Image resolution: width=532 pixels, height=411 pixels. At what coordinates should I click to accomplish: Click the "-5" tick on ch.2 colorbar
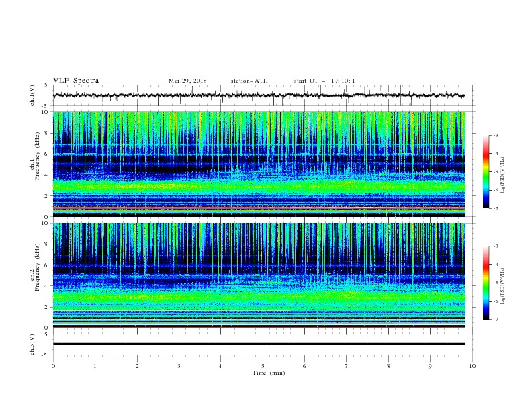coord(496,283)
